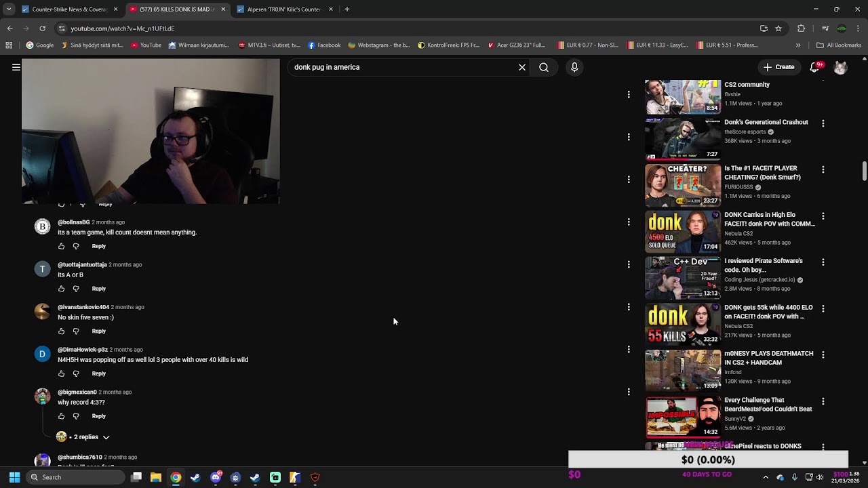Click the address bar URL
The height and width of the screenshot is (488, 868).
tap(122, 28)
